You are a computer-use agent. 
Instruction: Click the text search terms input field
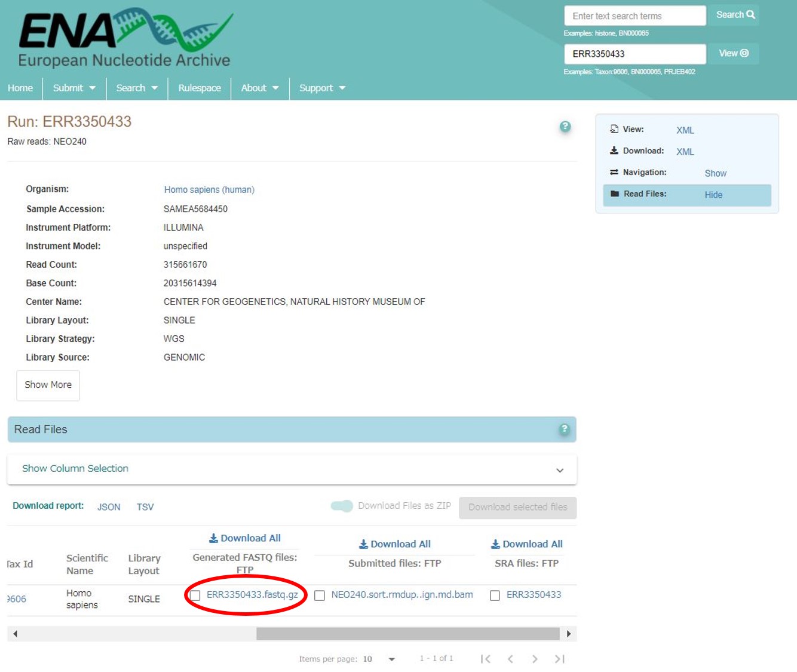[634, 16]
